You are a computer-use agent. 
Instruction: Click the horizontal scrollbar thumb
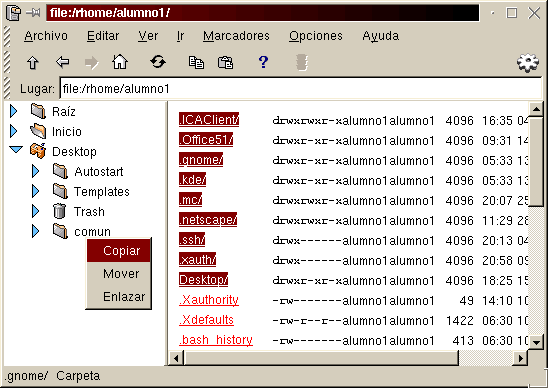320,358
